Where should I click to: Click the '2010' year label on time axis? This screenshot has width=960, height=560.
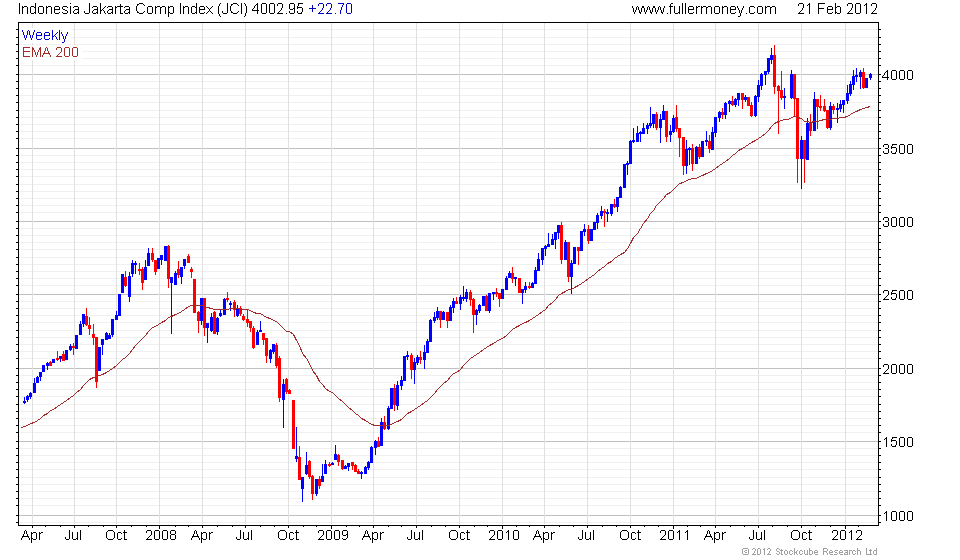click(504, 536)
